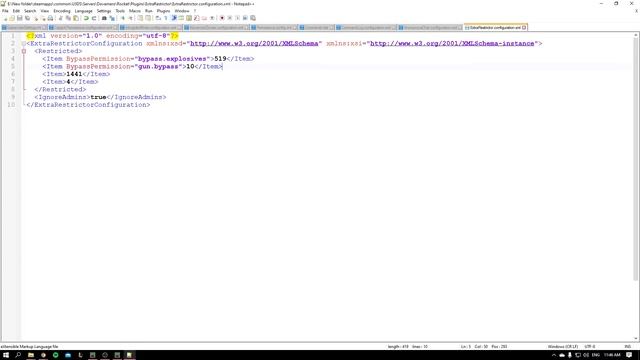Click the closing ExtraRestrictorConfiguration tag
This screenshot has width=640, height=360.
coord(88,105)
